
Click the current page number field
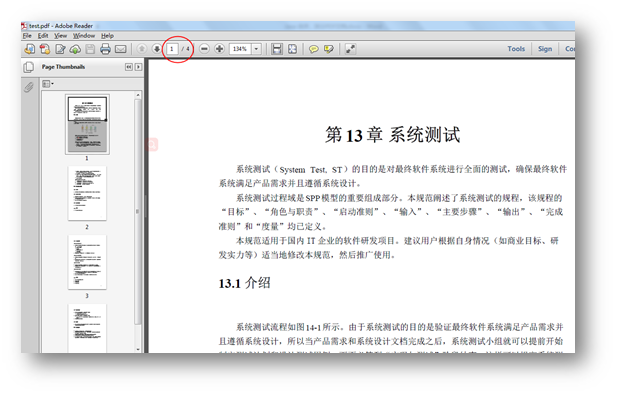tap(172, 49)
